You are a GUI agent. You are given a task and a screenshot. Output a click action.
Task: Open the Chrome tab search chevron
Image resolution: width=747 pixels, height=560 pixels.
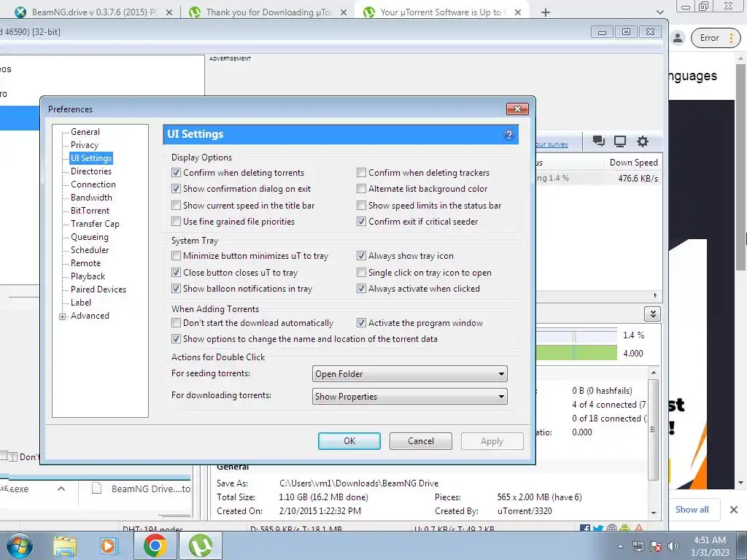click(x=659, y=12)
